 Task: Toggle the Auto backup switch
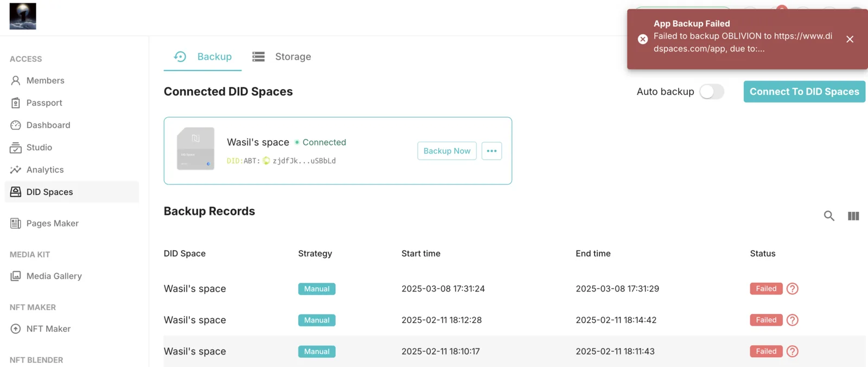(711, 91)
